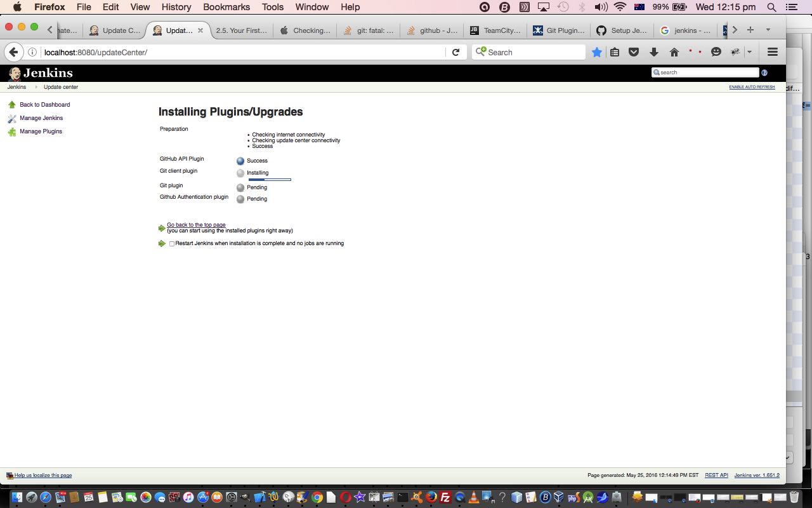The width and height of the screenshot is (812, 508).
Task: Click the Firefox URL address bar
Action: [244, 52]
